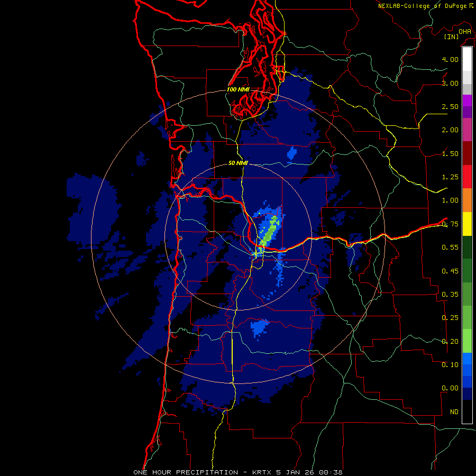Image resolution: width=476 pixels, height=476 pixels.
Task: Click the 4.00 legend value
Action: 450,59
